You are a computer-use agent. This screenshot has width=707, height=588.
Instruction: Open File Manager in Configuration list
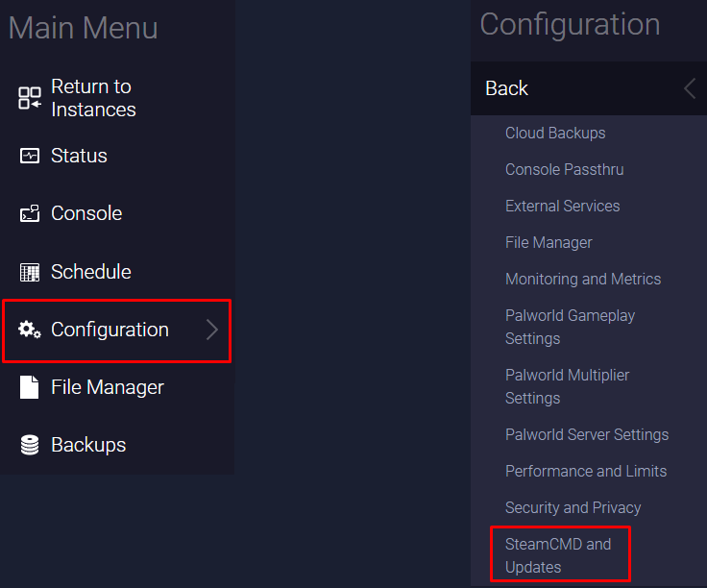tap(549, 242)
